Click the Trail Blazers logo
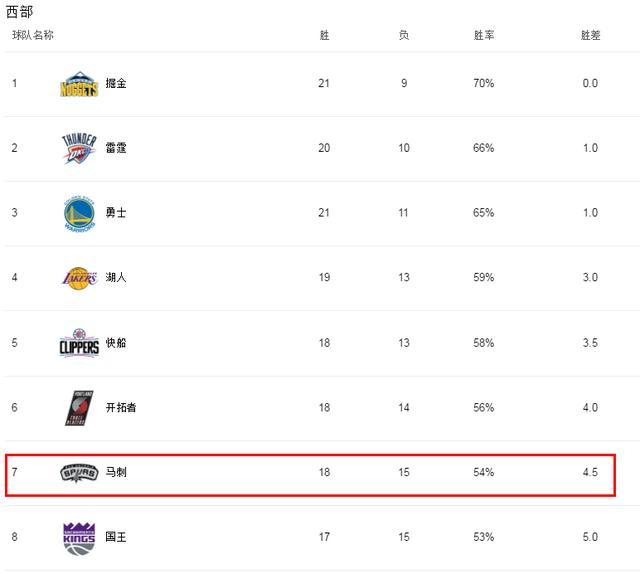Image resolution: width=640 pixels, height=574 pixels. pos(79,407)
